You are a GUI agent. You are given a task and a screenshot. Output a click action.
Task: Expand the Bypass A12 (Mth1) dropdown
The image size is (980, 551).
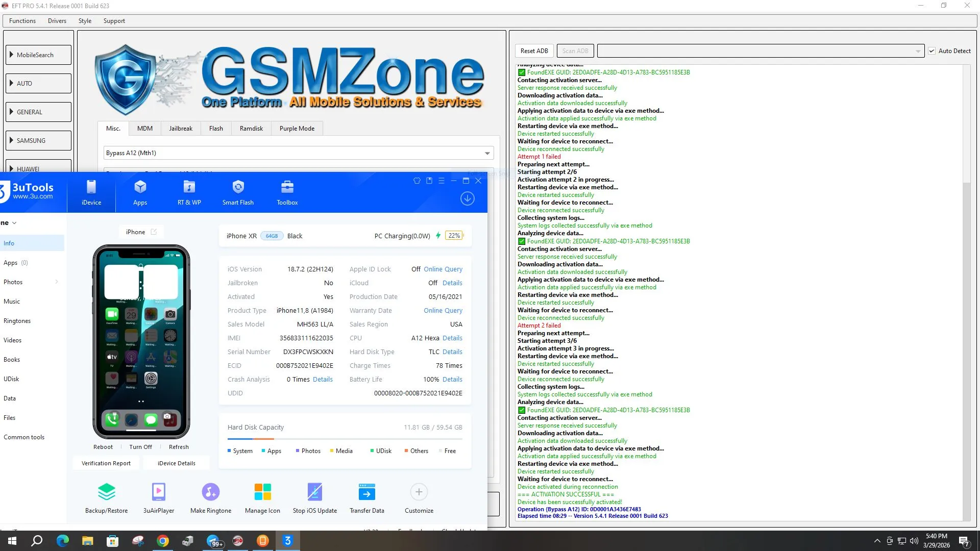[x=487, y=153]
